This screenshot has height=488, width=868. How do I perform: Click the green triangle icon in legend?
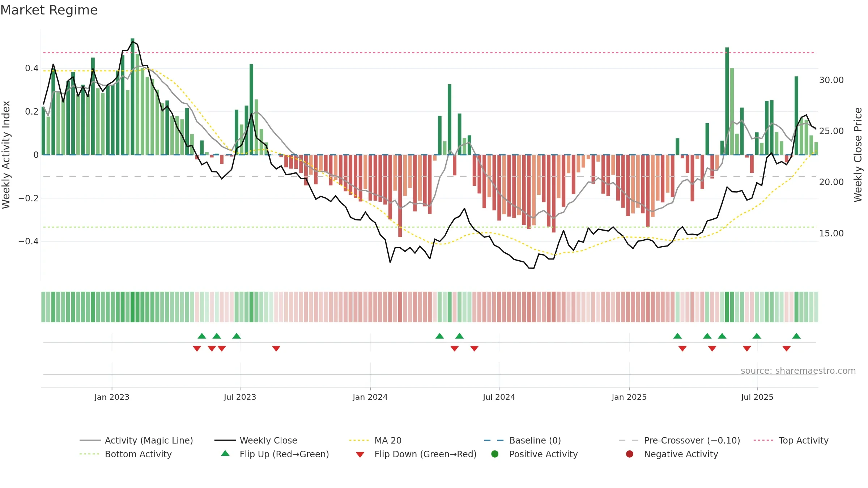225,453
